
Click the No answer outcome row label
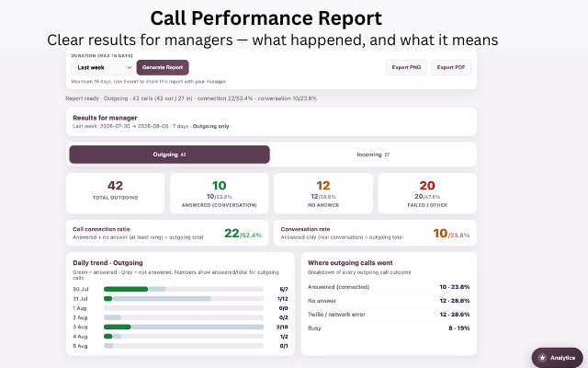322,301
